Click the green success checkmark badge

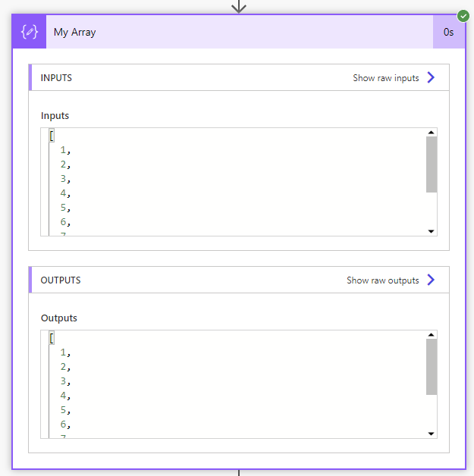463,16
